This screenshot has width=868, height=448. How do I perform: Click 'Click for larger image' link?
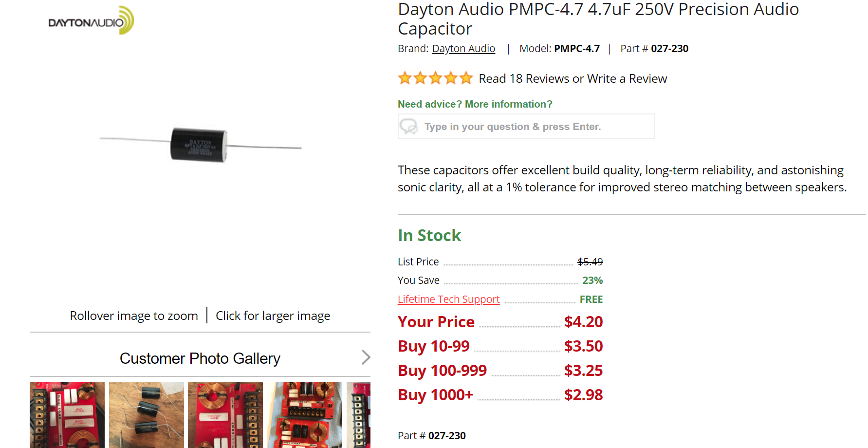click(273, 316)
